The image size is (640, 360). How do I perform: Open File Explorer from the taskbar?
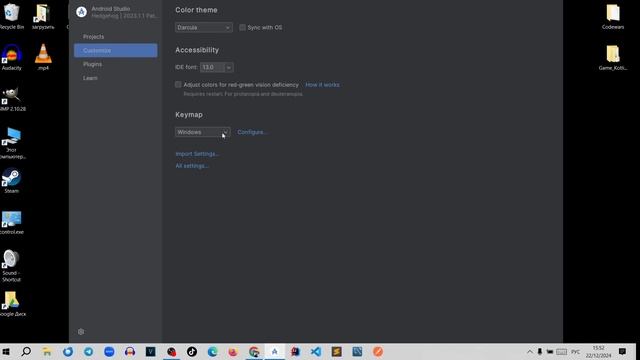pos(47,351)
